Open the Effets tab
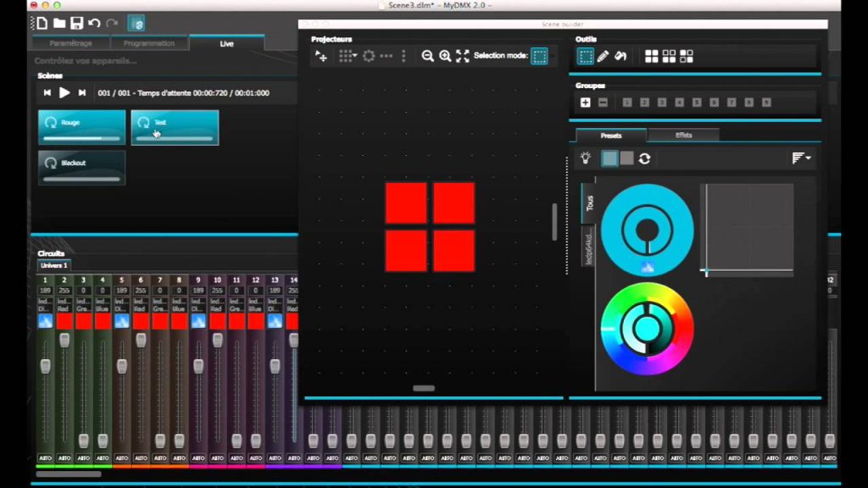The width and height of the screenshot is (868, 488). (x=683, y=135)
